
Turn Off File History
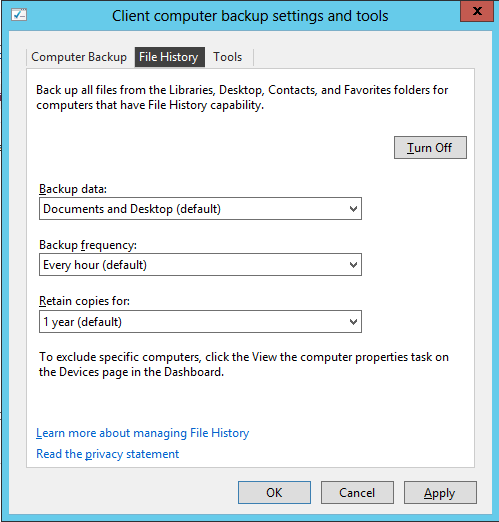430,147
